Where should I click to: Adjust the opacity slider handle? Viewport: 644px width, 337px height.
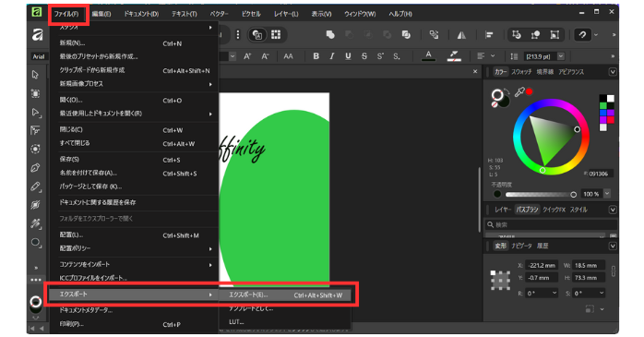click(573, 195)
